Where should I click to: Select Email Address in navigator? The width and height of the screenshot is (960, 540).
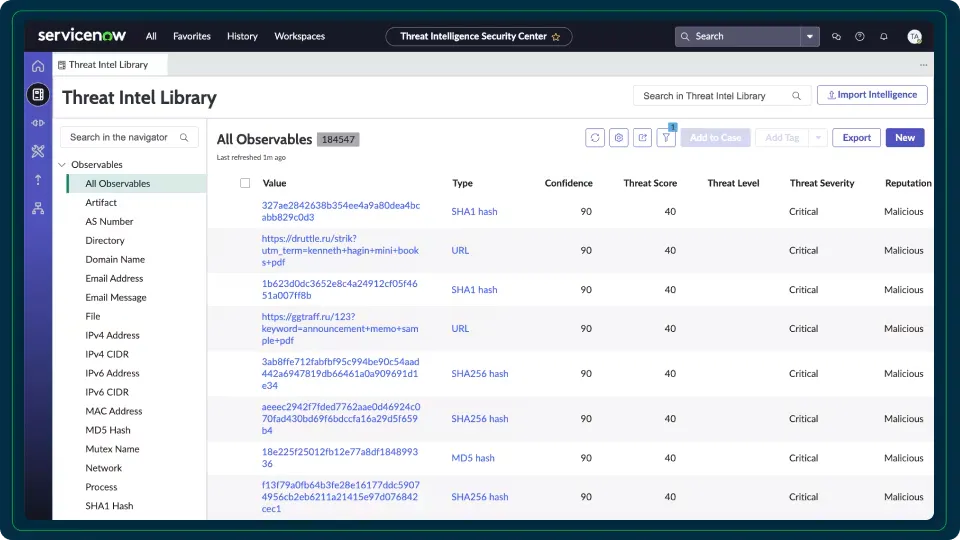tap(114, 279)
